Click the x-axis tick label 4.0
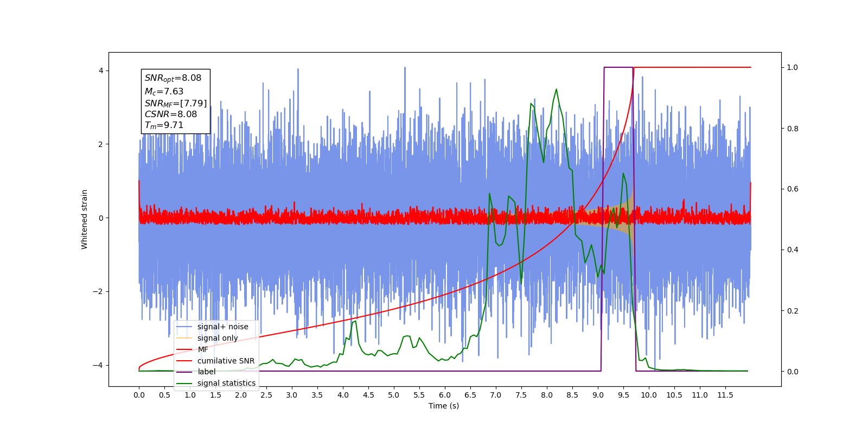The height and width of the screenshot is (434, 868). coord(343,395)
